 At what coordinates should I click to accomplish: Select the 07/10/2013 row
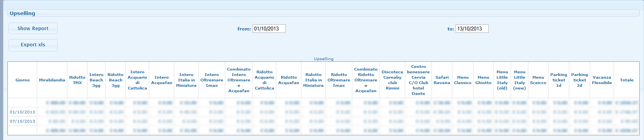(324, 121)
